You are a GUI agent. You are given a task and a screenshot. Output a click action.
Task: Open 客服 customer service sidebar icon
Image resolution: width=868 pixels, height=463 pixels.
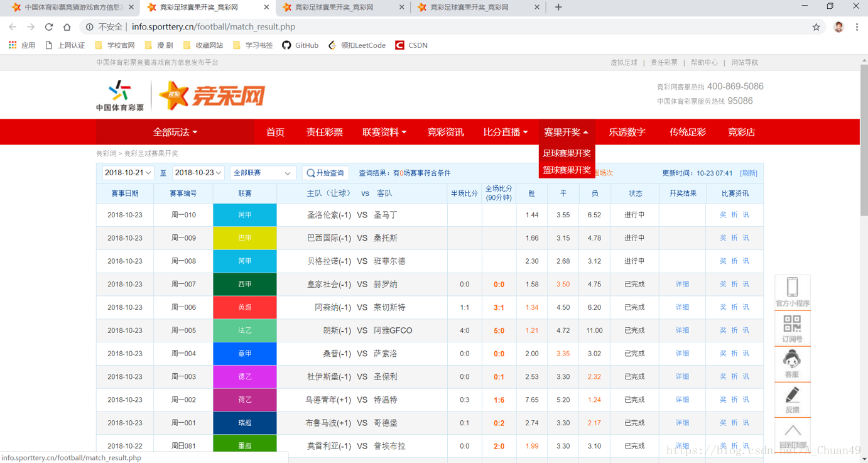click(x=793, y=364)
